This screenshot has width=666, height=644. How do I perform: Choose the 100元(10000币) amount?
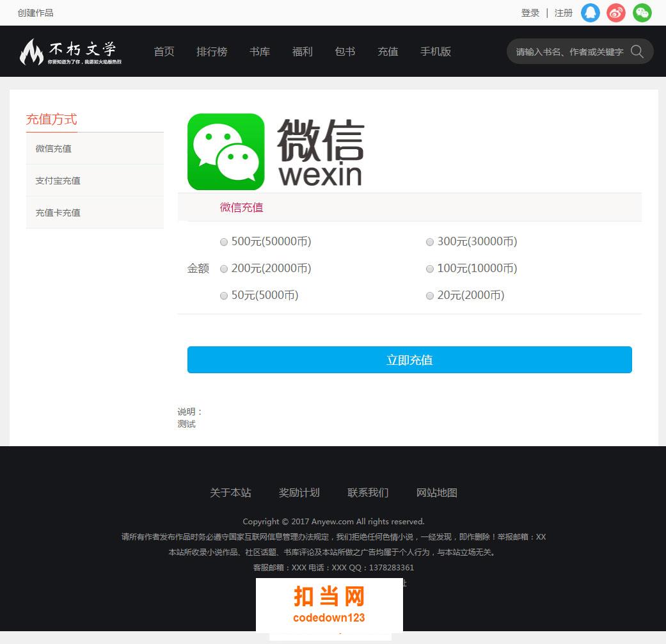[430, 269]
